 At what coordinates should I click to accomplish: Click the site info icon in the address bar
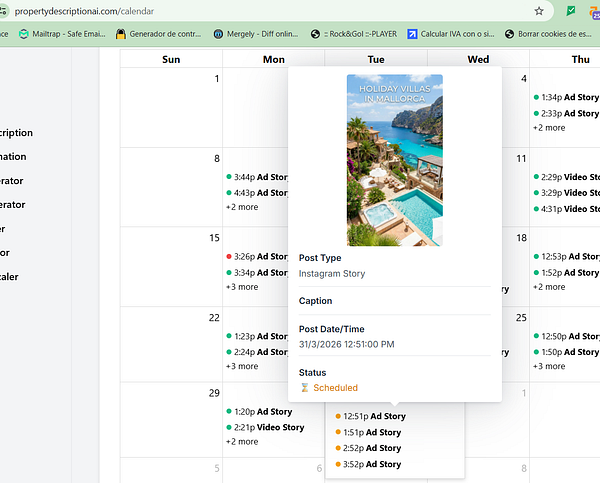(x=3, y=11)
